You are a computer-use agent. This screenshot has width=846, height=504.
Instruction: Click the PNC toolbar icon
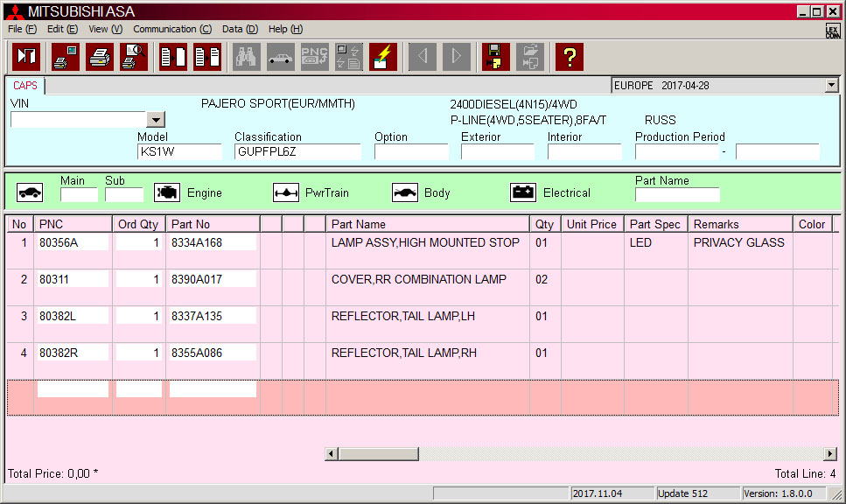tap(315, 57)
